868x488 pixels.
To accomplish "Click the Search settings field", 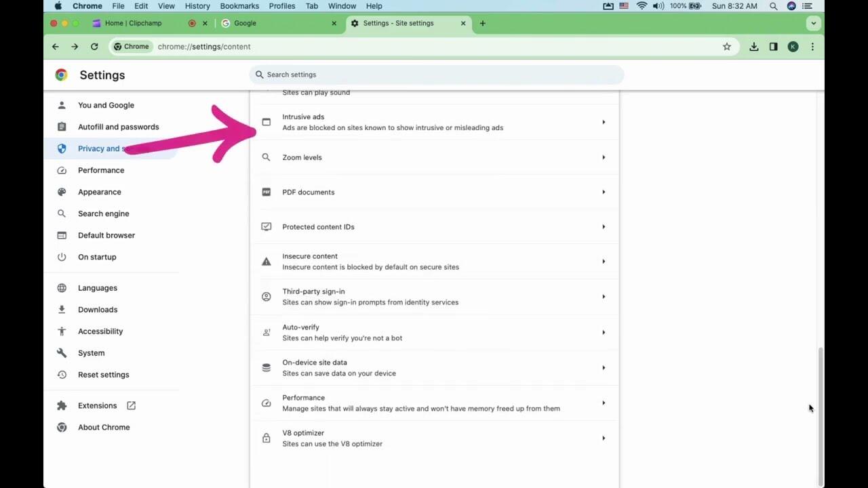I will (x=437, y=75).
